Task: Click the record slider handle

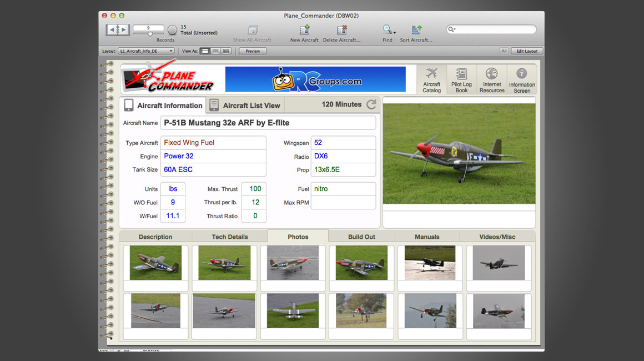Action: tap(150, 34)
